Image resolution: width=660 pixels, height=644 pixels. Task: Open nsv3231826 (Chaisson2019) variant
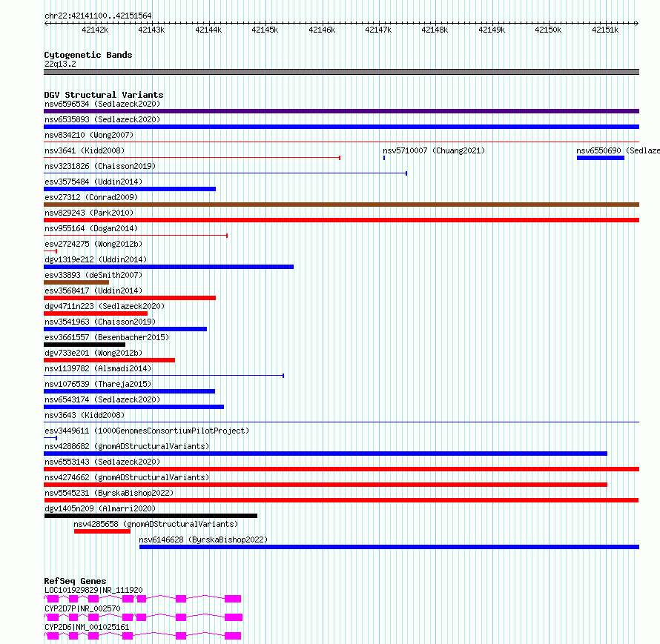pos(100,166)
